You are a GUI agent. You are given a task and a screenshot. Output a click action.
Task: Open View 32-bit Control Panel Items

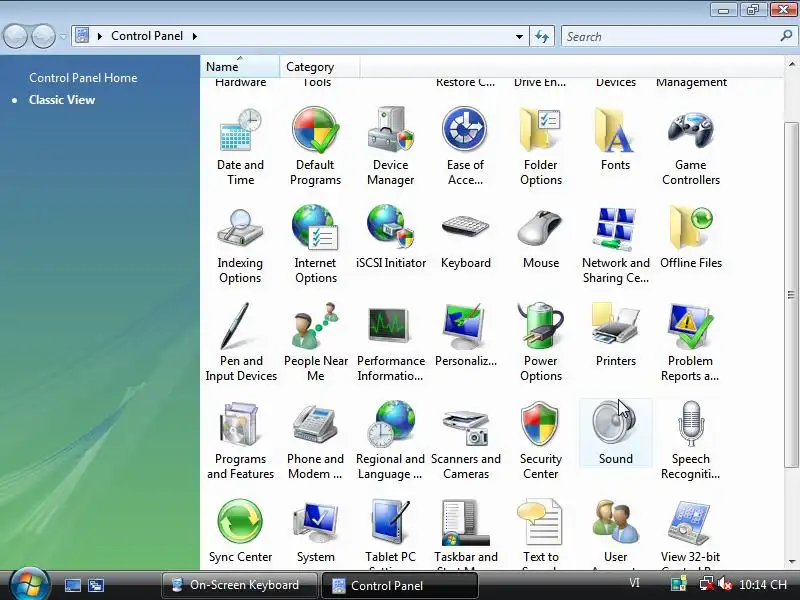(x=690, y=534)
